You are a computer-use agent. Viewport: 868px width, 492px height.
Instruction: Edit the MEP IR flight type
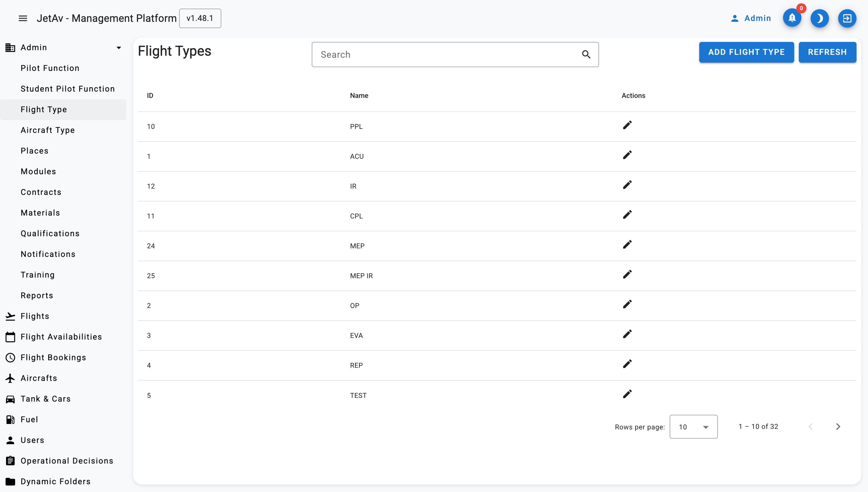coord(627,274)
